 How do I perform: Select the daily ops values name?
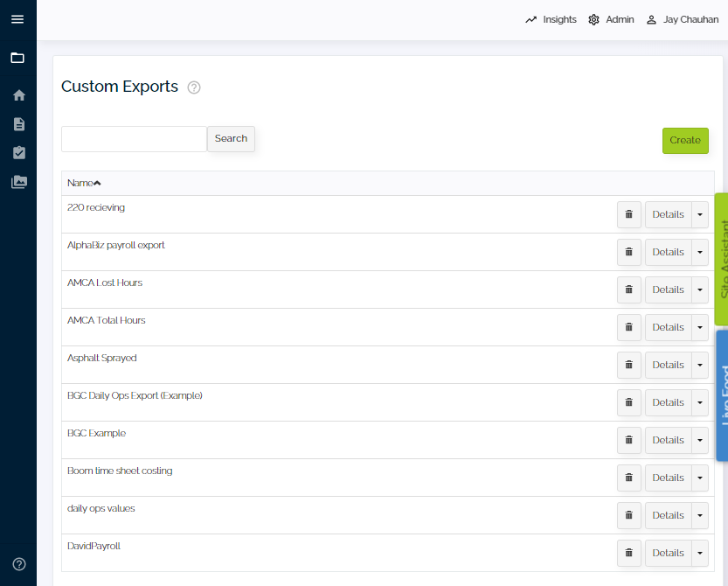pos(101,508)
